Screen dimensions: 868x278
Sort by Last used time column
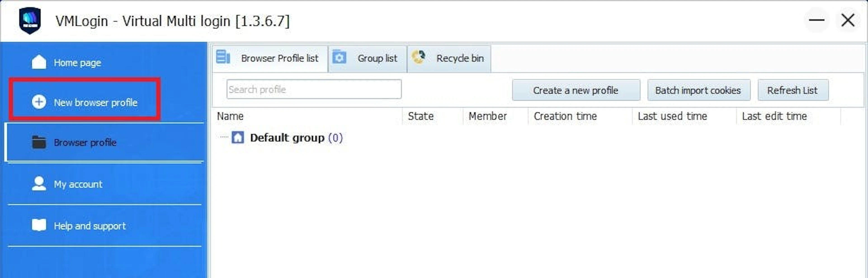[684, 116]
